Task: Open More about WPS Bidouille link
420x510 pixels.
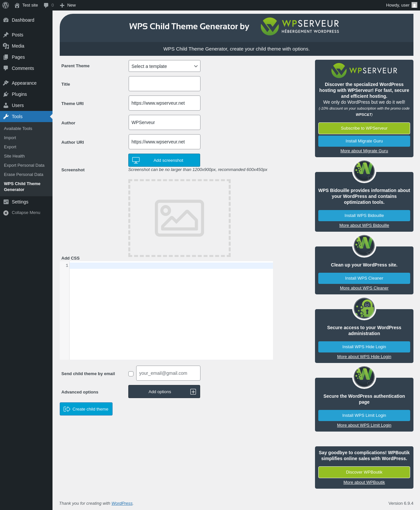Action: click(364, 225)
